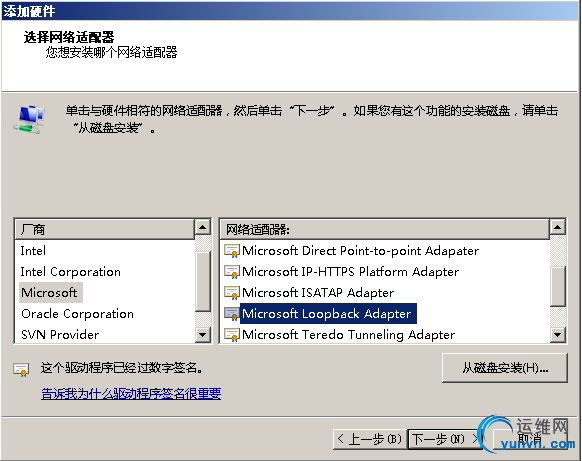Select Microsoft Loopback Adapter
This screenshot has width=582, height=461.
click(x=328, y=314)
